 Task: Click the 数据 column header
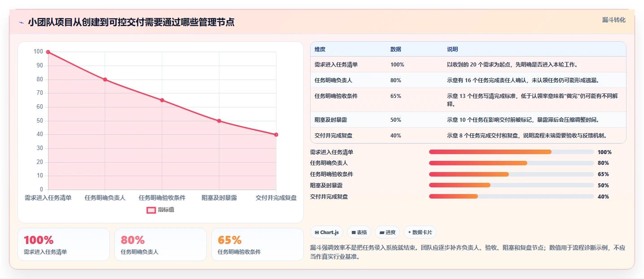[396, 49]
